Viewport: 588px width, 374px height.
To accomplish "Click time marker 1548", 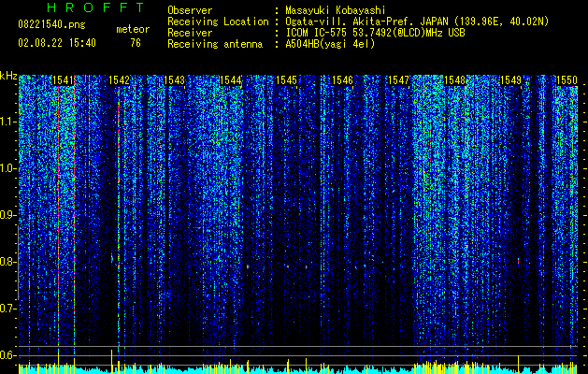I will [454, 80].
